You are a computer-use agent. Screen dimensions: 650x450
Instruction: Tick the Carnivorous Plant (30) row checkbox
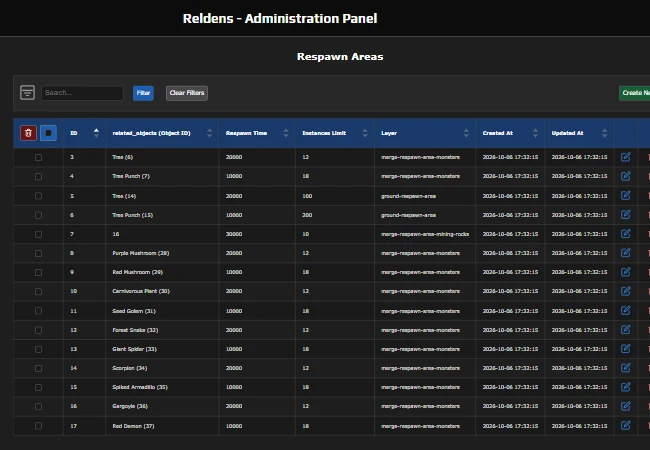(x=38, y=292)
